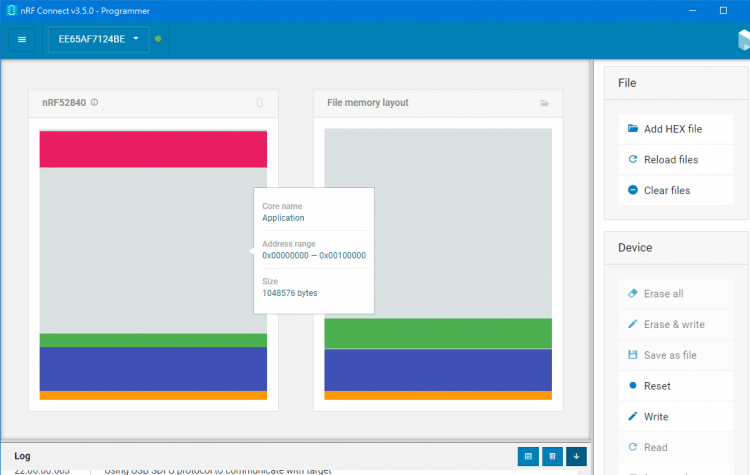Click the Reset circle icon
The height and width of the screenshot is (475, 750).
(x=633, y=385)
